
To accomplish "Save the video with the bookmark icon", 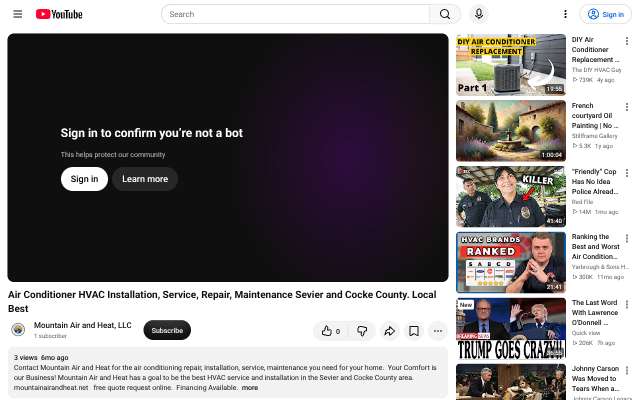I will [x=414, y=331].
